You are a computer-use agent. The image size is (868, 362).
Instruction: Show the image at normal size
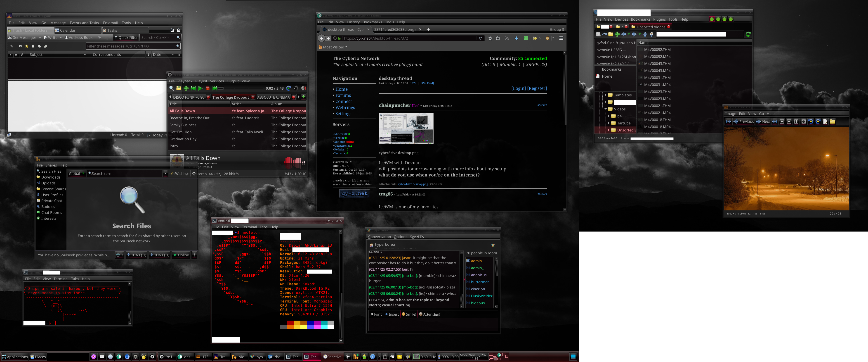[796, 121]
